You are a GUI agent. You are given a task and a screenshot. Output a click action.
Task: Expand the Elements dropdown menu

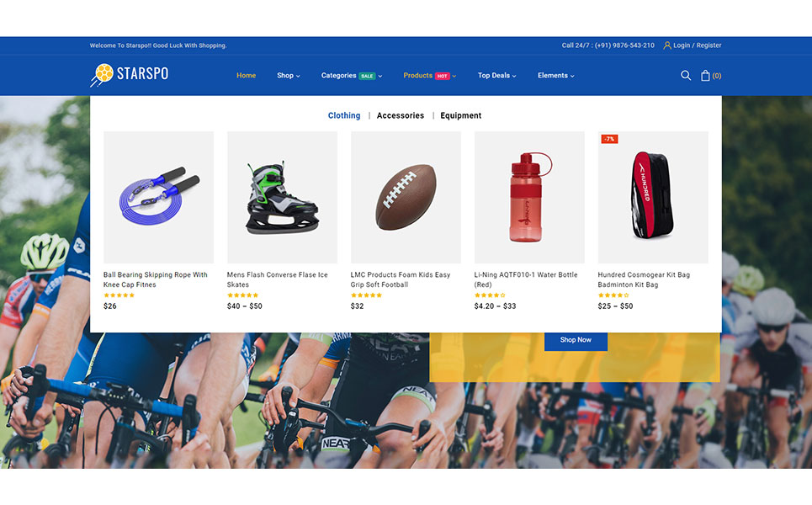(555, 76)
